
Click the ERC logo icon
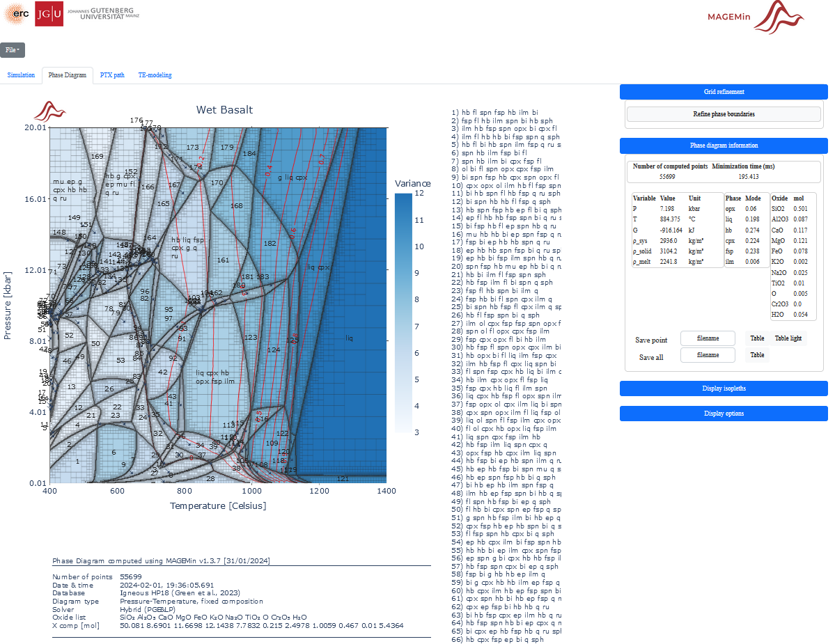tap(17, 14)
